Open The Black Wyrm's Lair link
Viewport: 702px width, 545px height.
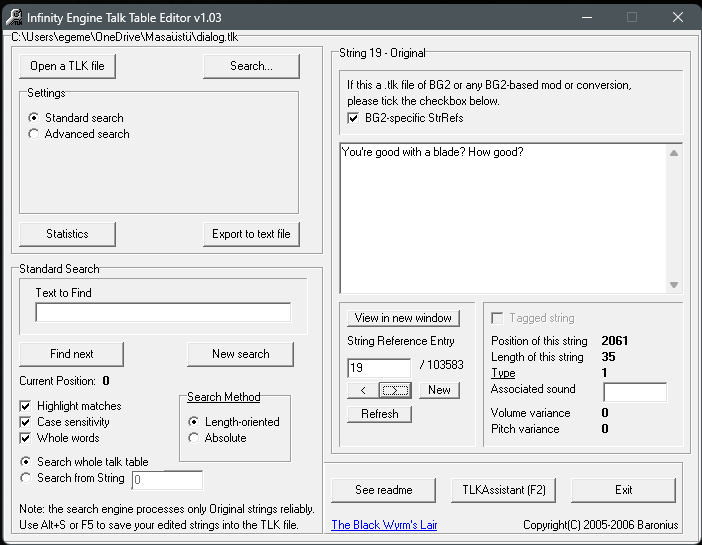point(384,525)
